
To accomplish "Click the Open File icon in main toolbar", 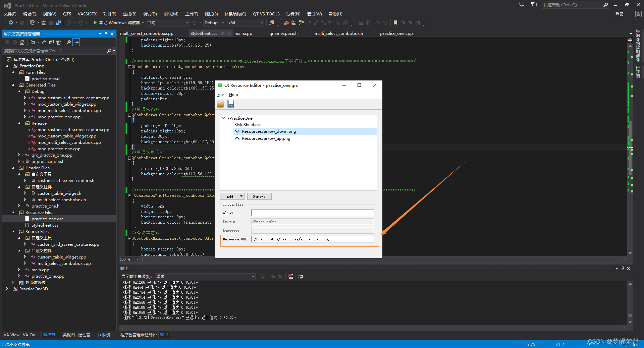I will pos(44,23).
